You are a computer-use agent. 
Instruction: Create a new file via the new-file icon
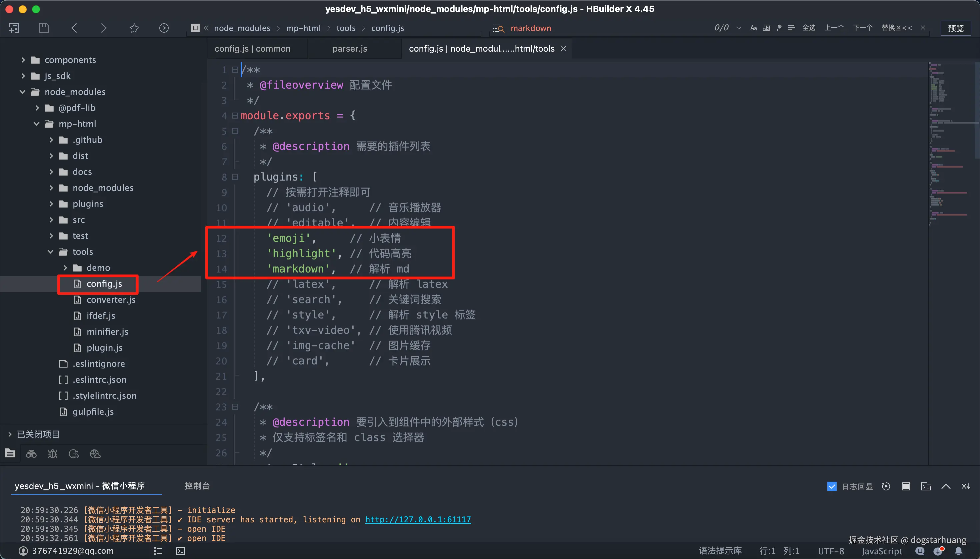click(x=14, y=28)
